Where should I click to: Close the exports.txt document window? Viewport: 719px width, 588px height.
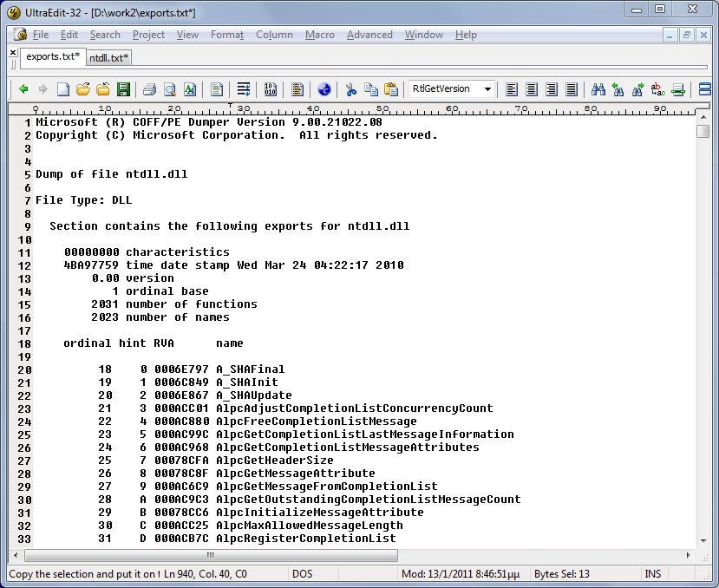[703, 35]
